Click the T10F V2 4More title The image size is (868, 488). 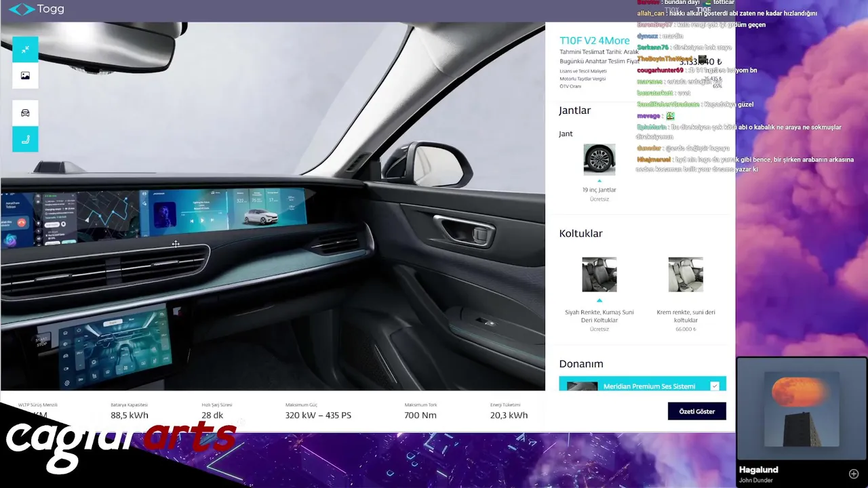pyautogui.click(x=594, y=41)
